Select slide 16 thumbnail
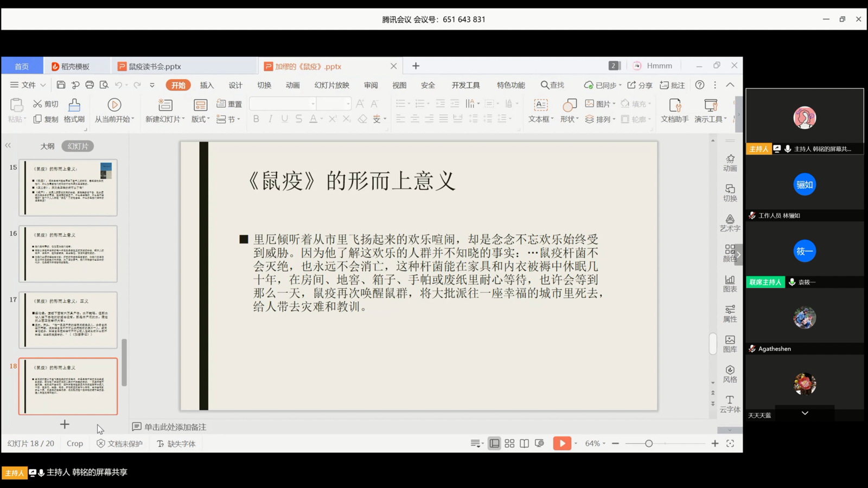 [x=68, y=254]
